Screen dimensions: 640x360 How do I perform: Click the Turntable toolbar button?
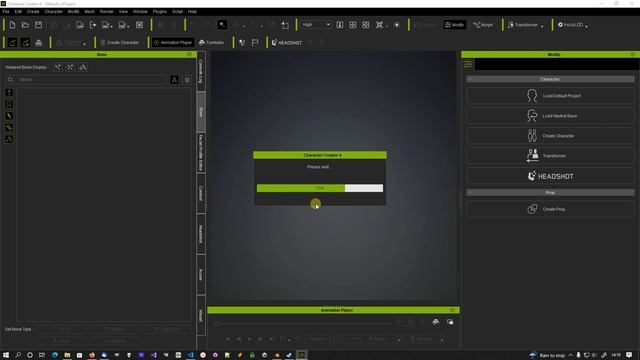click(x=211, y=42)
